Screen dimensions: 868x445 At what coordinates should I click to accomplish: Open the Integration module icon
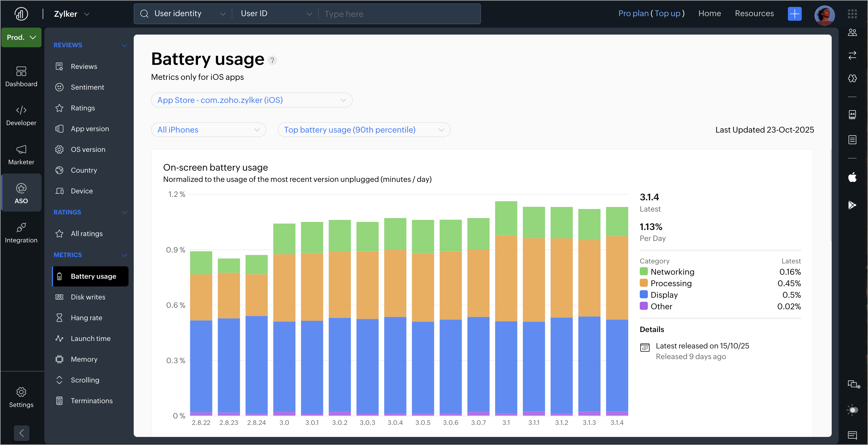(21, 232)
